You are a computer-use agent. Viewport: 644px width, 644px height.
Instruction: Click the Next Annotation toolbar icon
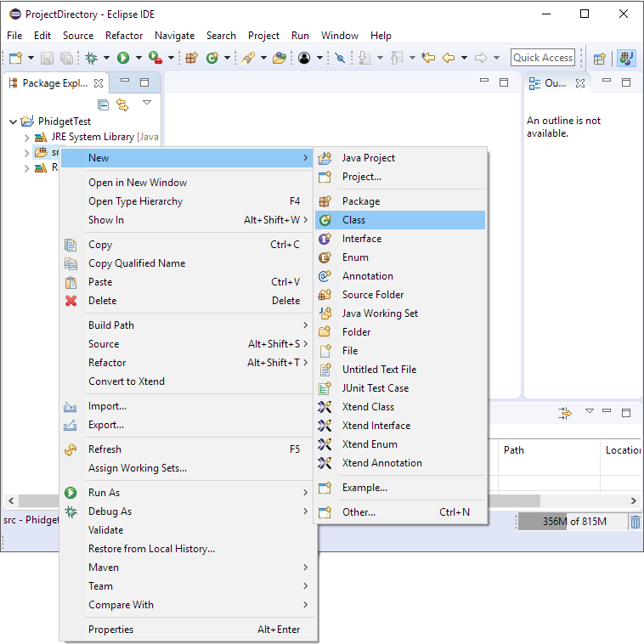coord(364,58)
